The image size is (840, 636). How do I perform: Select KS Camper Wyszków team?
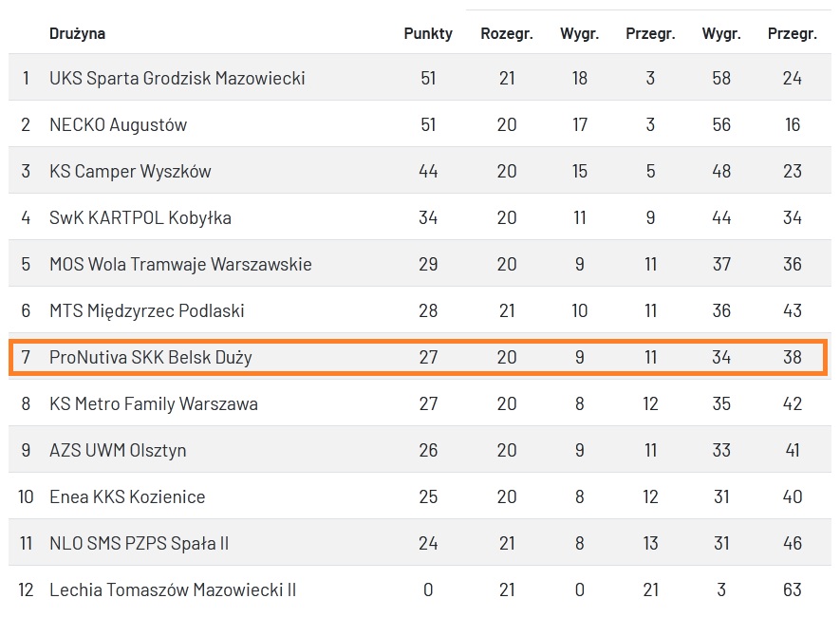(130, 171)
